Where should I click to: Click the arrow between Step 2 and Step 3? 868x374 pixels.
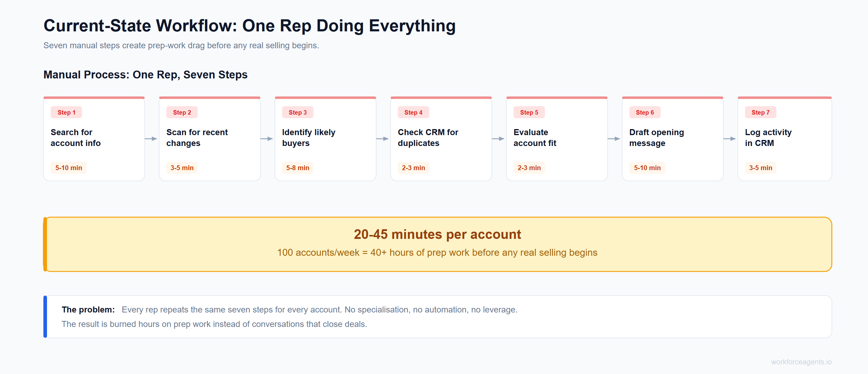pos(267,139)
